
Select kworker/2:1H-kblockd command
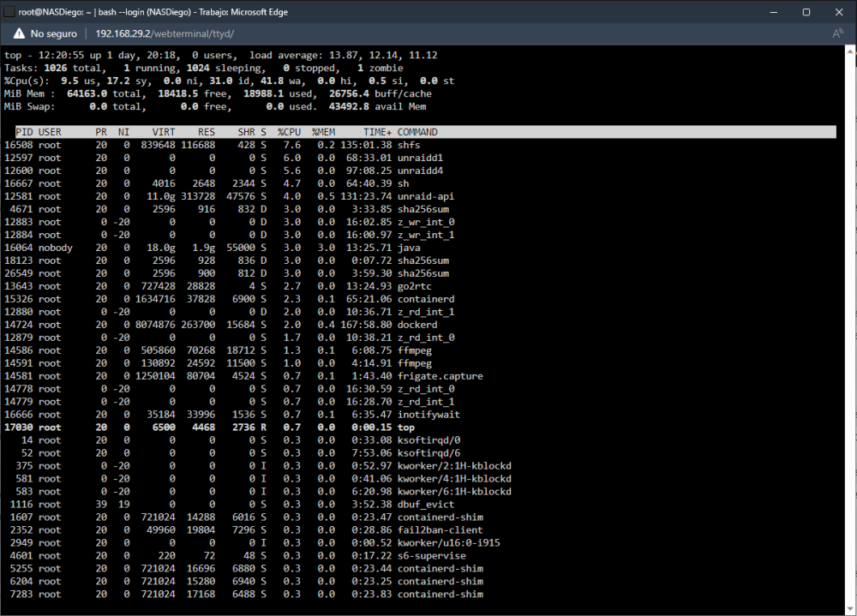coord(454,466)
